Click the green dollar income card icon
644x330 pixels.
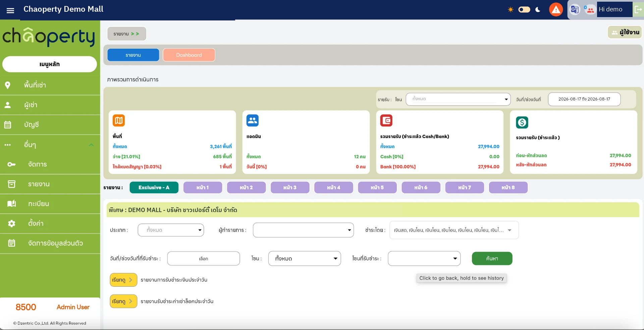pos(522,123)
